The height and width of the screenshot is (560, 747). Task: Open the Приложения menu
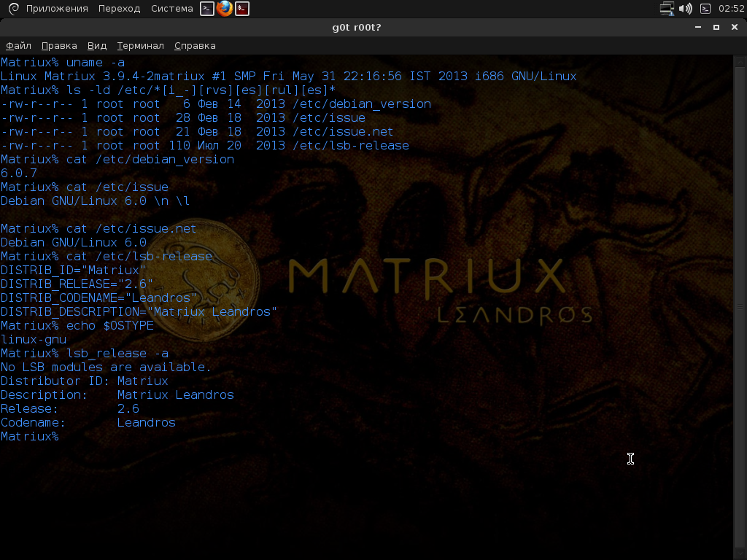coord(57,9)
